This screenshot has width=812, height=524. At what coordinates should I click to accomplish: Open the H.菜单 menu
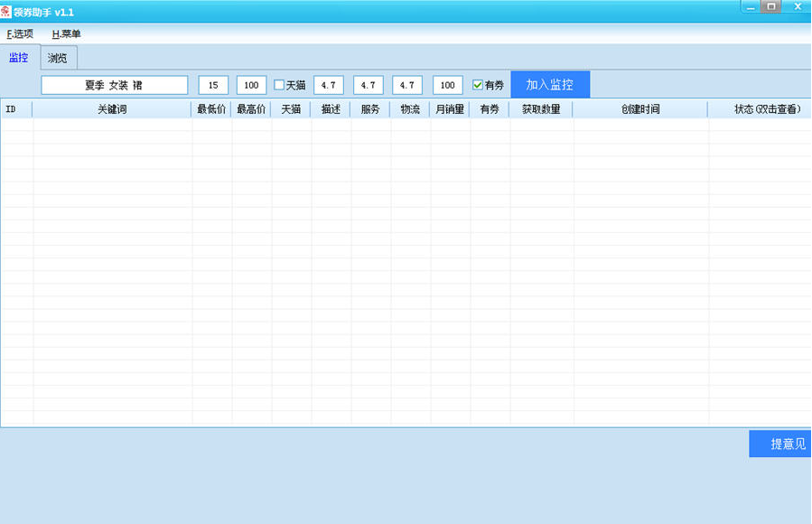pos(66,34)
